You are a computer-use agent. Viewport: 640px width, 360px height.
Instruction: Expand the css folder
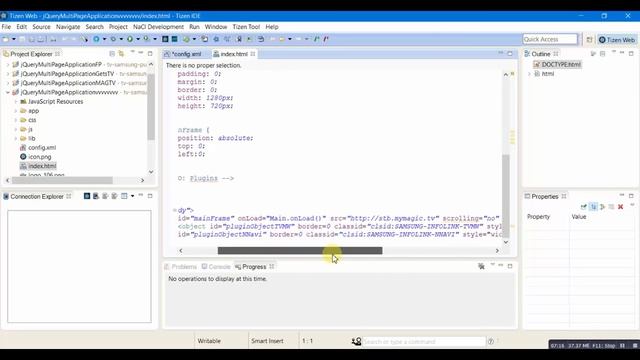point(16,120)
